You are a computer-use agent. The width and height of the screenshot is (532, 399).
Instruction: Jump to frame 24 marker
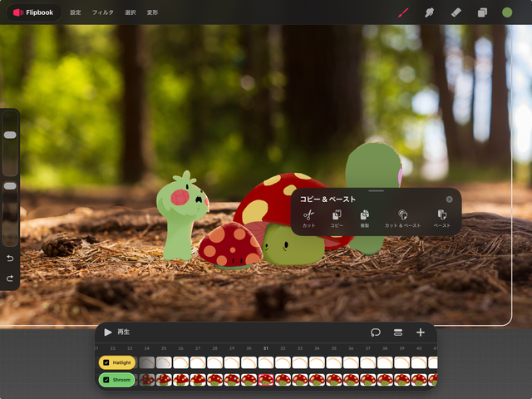146,348
